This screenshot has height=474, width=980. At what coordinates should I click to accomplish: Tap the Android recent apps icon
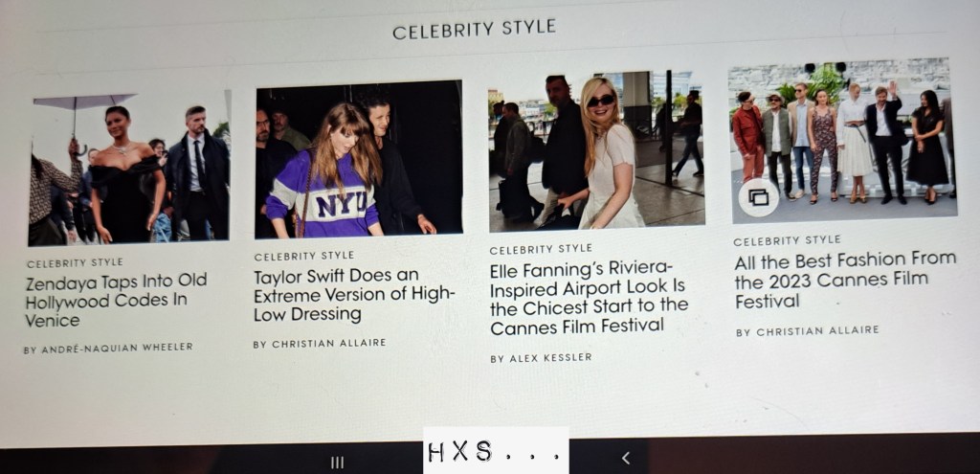point(338,463)
